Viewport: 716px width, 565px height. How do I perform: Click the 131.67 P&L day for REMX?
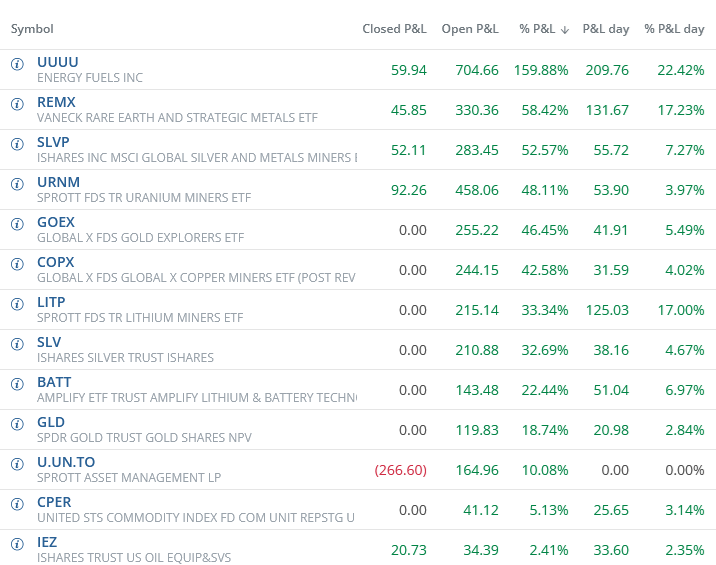(607, 110)
